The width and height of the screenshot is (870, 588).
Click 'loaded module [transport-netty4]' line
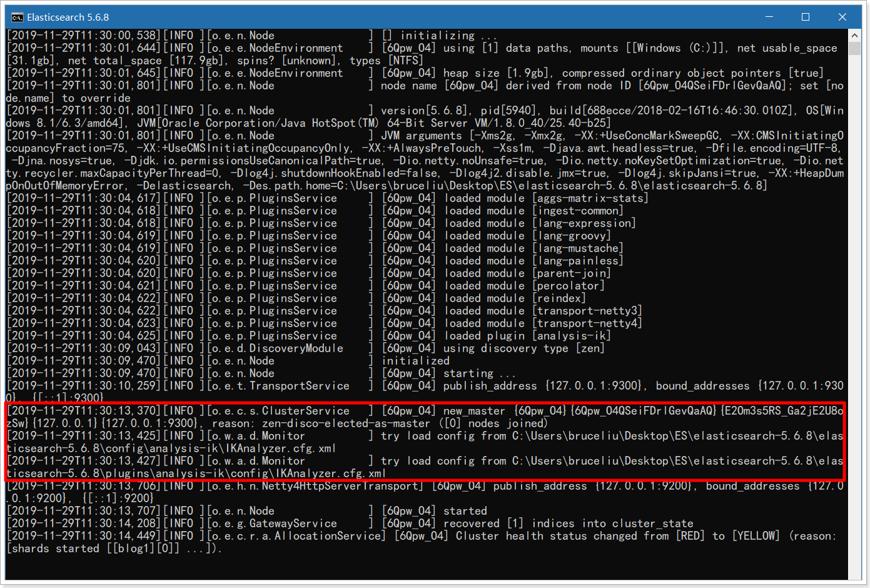pos(543,323)
